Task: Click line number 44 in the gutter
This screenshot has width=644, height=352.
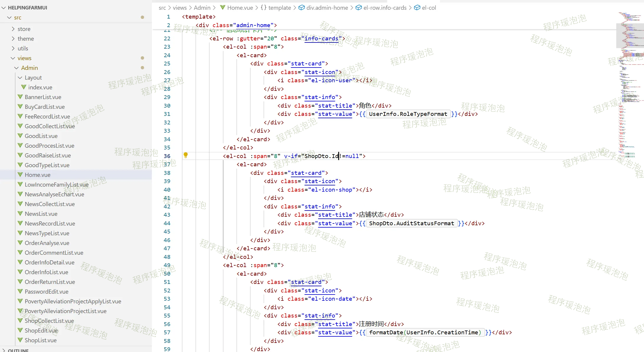Action: point(167,223)
